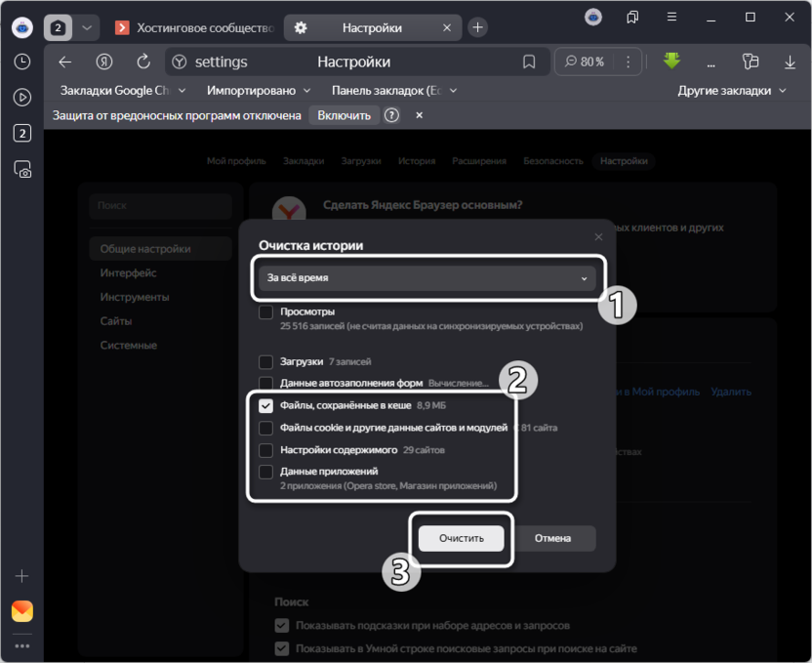Open Безопасность section
812x663 pixels.
point(553,161)
